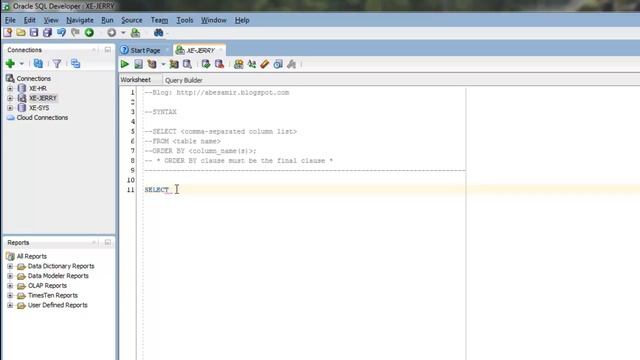640x360 pixels.
Task: Expand User Defined Reports folder
Action: point(10,305)
